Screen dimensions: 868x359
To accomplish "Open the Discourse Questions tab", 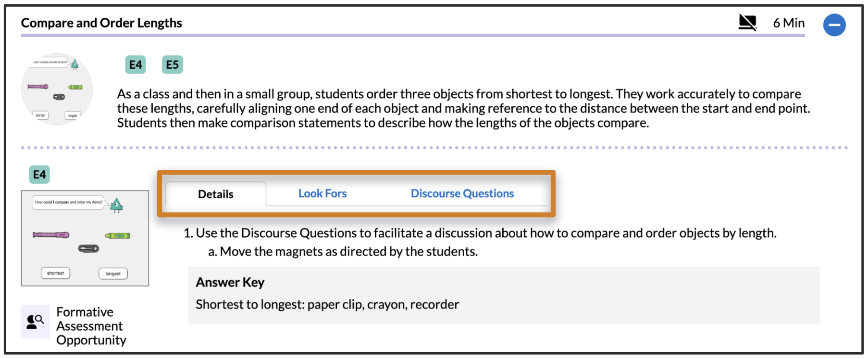I will (x=462, y=193).
